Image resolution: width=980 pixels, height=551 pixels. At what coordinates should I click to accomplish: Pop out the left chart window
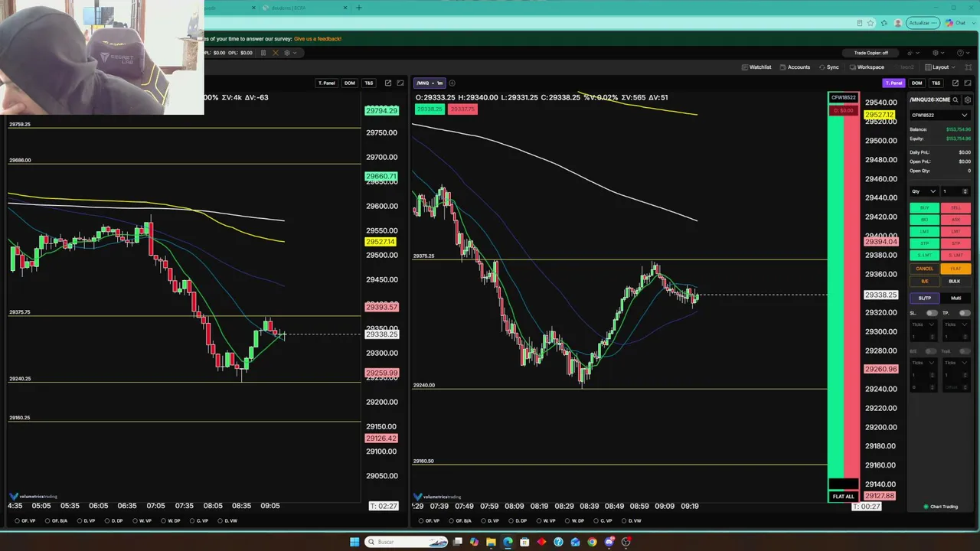click(x=388, y=83)
